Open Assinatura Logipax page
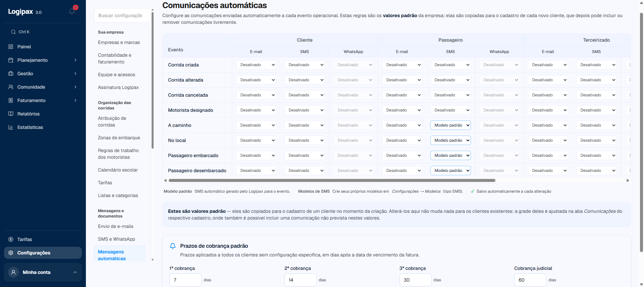Screen dimensions: 644x287 [x=118, y=88]
